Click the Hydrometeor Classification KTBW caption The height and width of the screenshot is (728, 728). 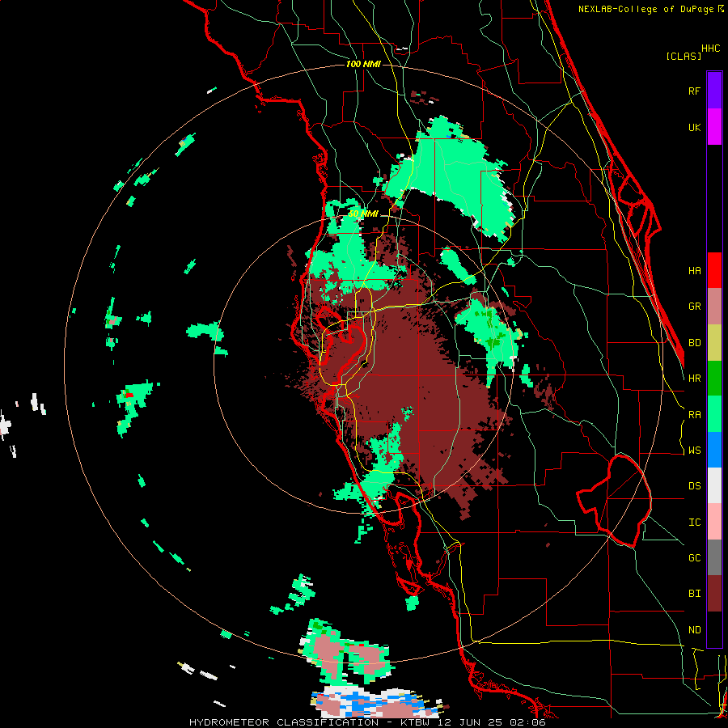pyautogui.click(x=367, y=722)
